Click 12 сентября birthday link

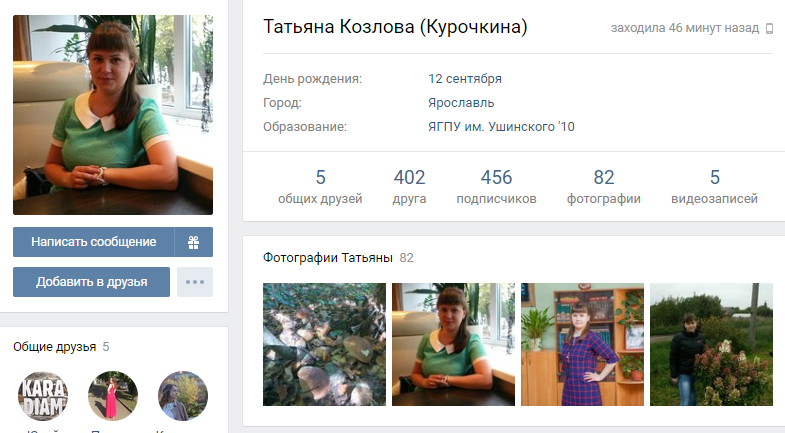[465, 79]
